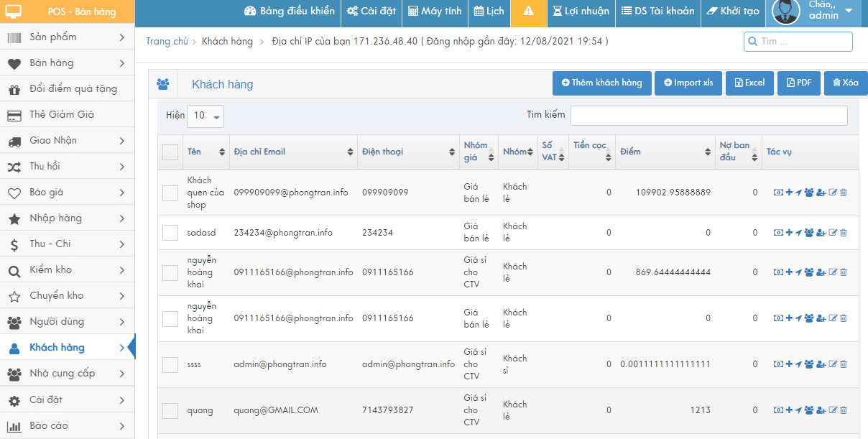Click the Thêm khách hàng button
Image resolution: width=868 pixels, height=439 pixels.
click(601, 83)
